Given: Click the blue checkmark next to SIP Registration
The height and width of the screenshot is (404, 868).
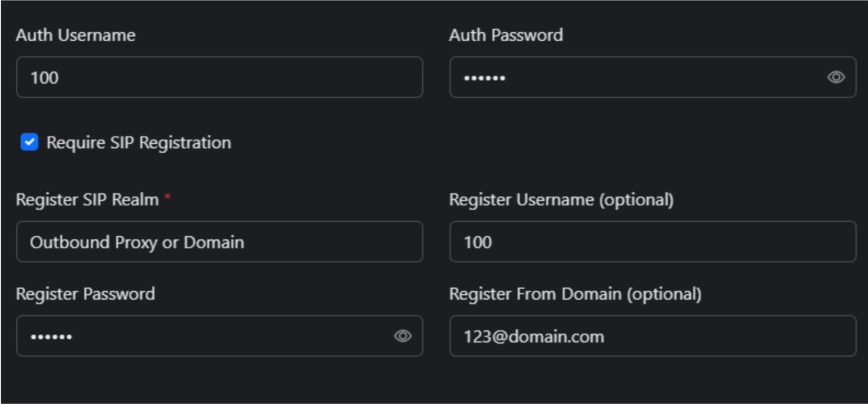Looking at the screenshot, I should pyautogui.click(x=29, y=143).
